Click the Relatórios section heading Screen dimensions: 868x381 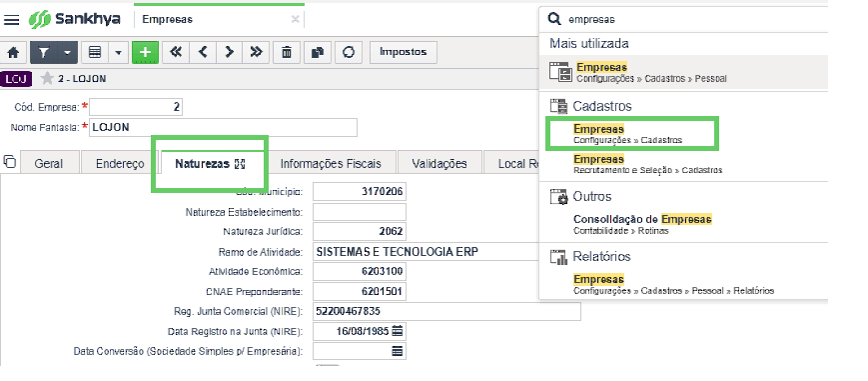coord(601,256)
